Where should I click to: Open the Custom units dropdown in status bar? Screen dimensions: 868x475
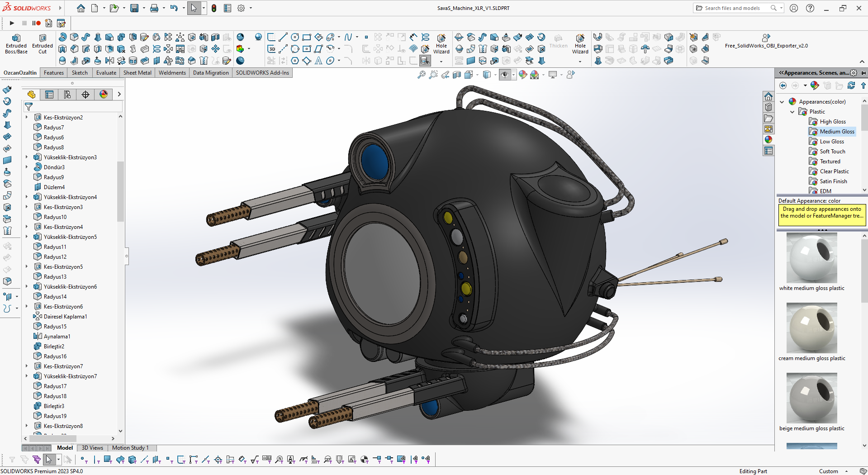point(846,471)
